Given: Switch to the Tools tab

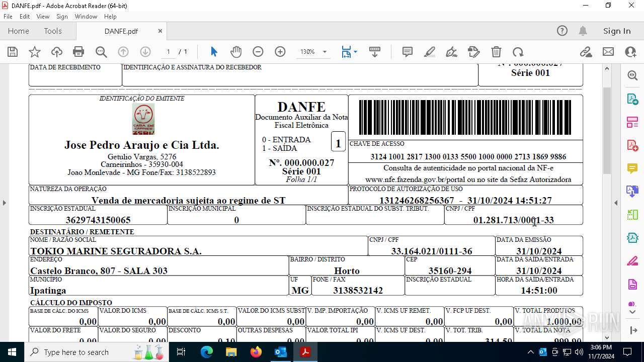Looking at the screenshot, I should coord(53,31).
